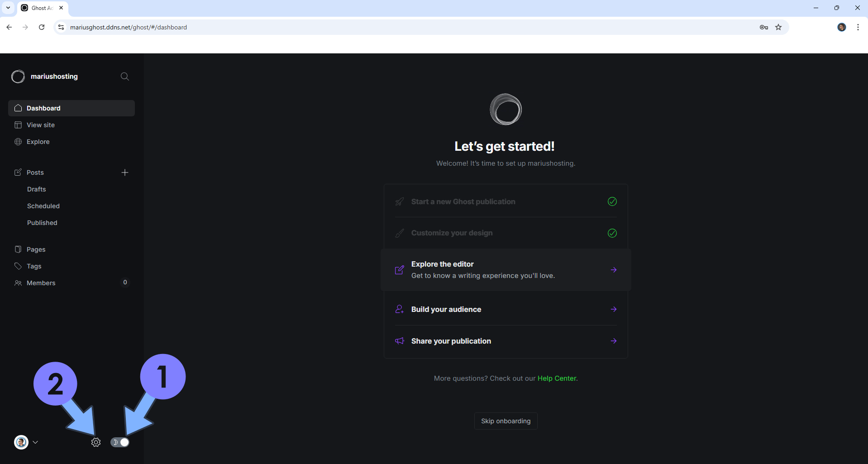Show Published posts
This screenshot has width=868, height=464.
[x=42, y=223]
